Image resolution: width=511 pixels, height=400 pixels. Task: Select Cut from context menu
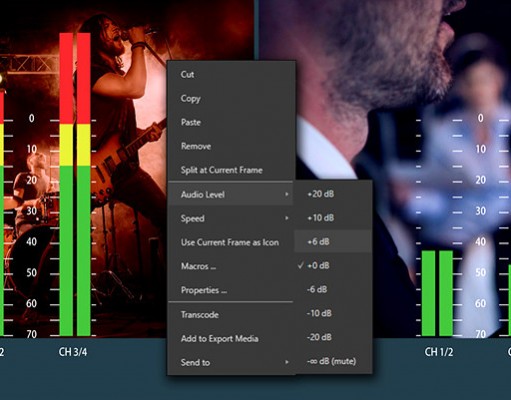tap(231, 74)
